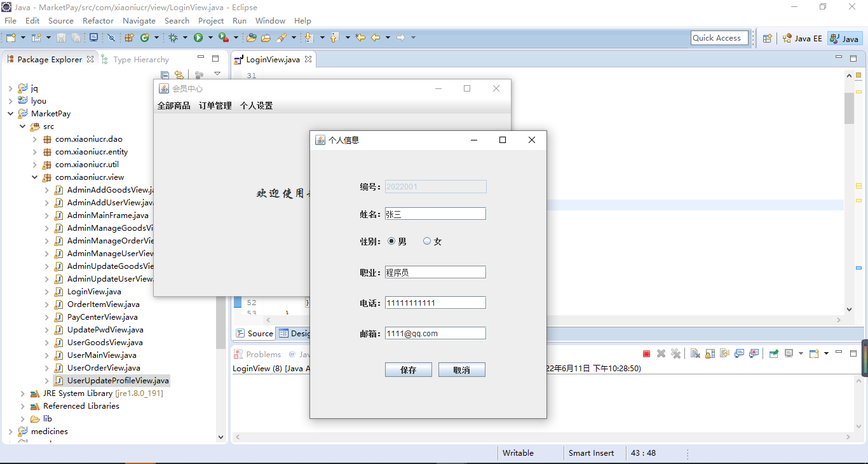
Task: Open the Debug toolbar dropdown arrow
Action: tap(185, 38)
